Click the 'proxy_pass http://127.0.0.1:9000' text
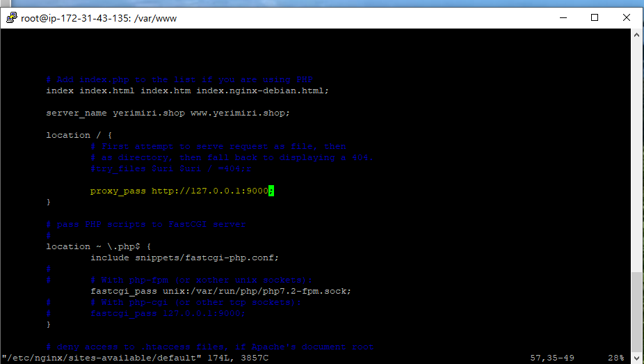644x364 pixels. (x=179, y=191)
